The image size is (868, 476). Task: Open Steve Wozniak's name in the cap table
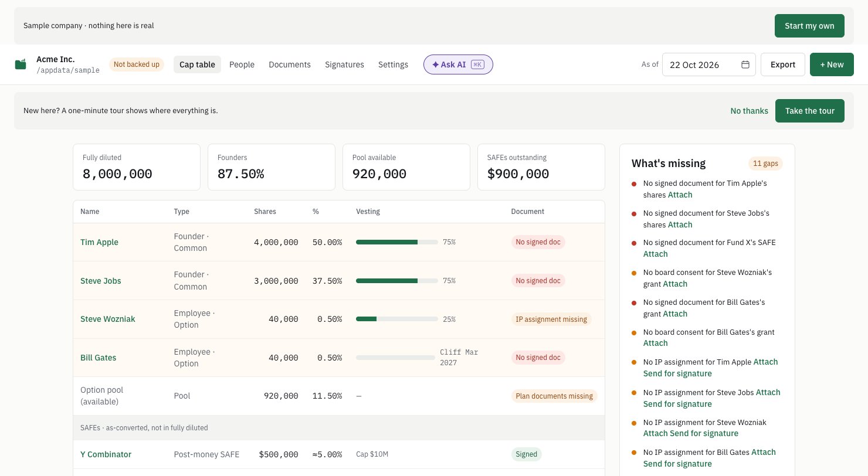108,319
